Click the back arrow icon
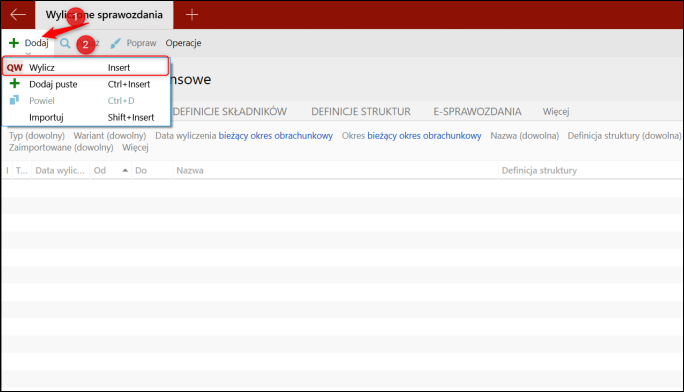Screen dimensions: 684x392 pos(18,14)
